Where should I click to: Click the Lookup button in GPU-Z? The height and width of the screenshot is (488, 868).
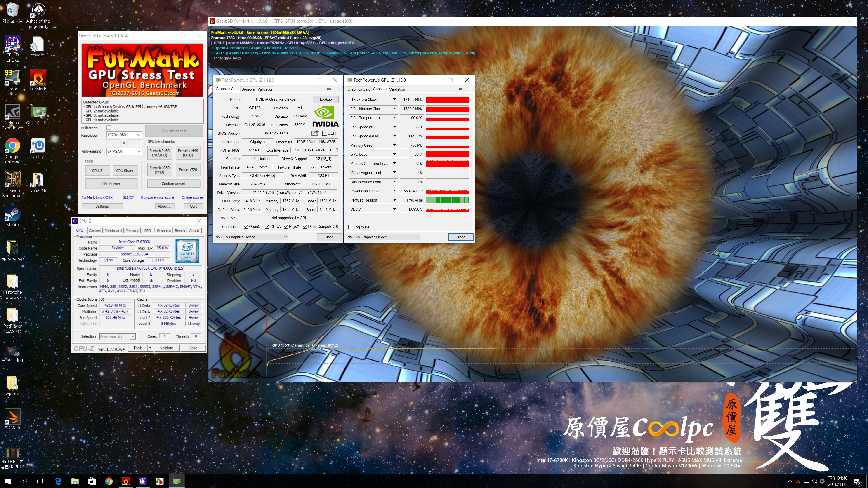pyautogui.click(x=325, y=99)
